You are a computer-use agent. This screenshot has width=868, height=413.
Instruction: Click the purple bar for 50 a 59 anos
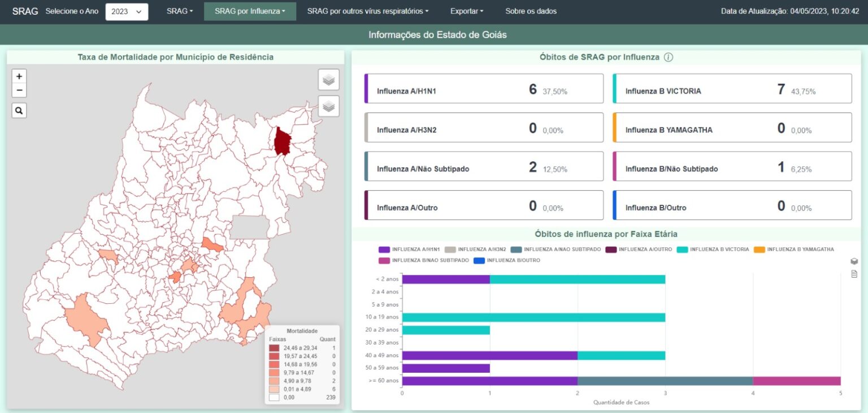(x=446, y=368)
